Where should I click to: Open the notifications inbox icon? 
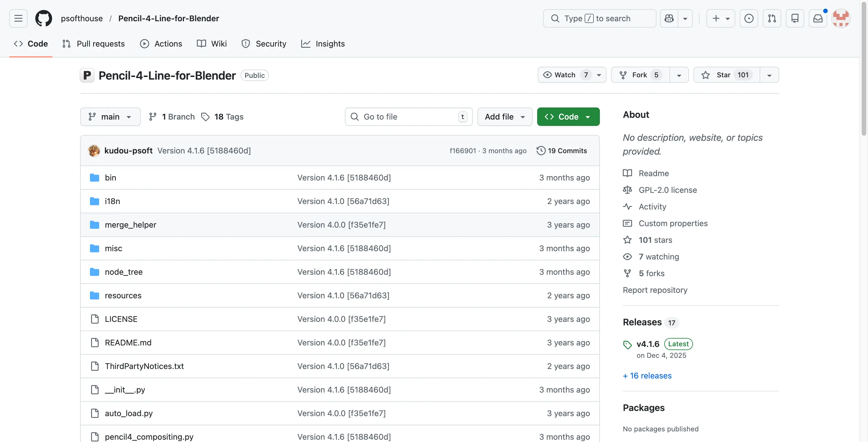[818, 18]
